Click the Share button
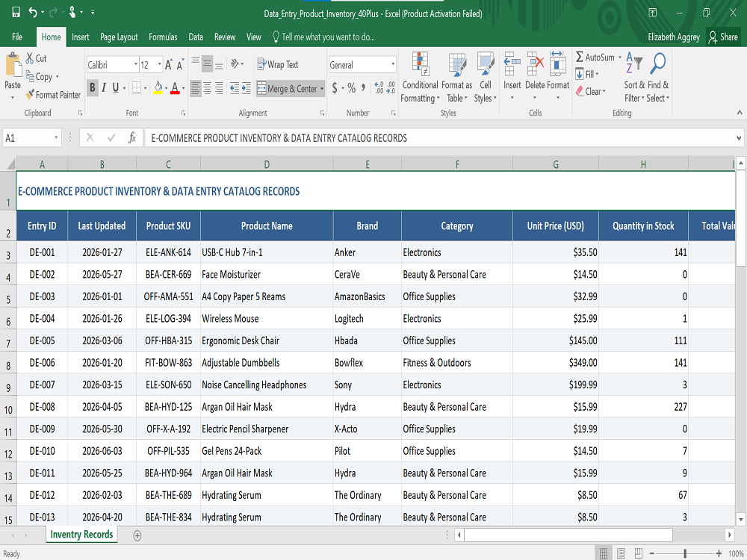 click(x=722, y=37)
